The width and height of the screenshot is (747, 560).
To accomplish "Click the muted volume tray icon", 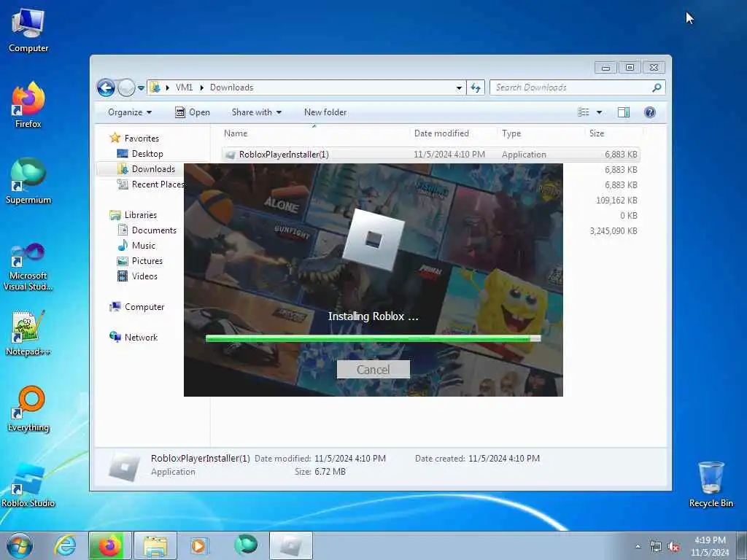I will [x=673, y=547].
